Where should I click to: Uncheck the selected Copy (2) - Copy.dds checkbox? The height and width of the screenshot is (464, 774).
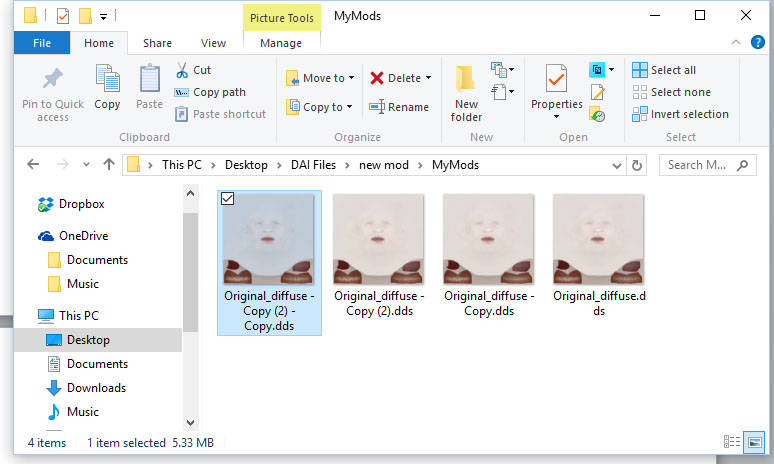(228, 199)
